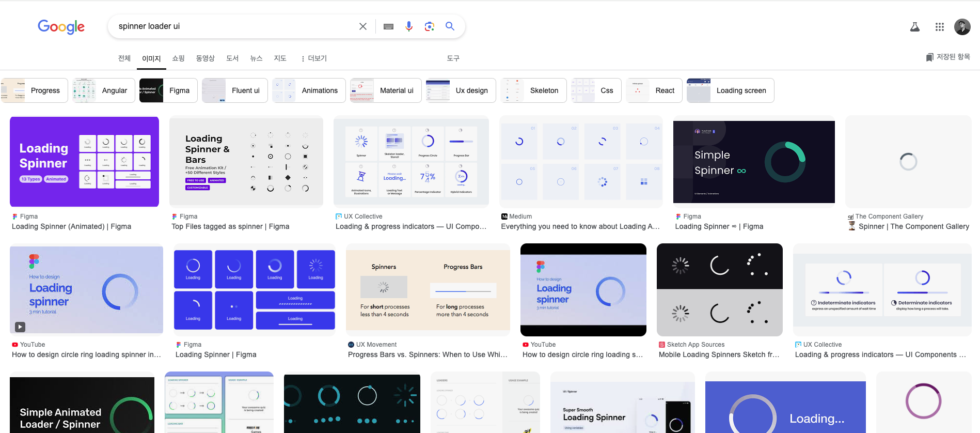Filter by Css chip
Image resolution: width=980 pixels, height=433 pixels.
pos(596,90)
